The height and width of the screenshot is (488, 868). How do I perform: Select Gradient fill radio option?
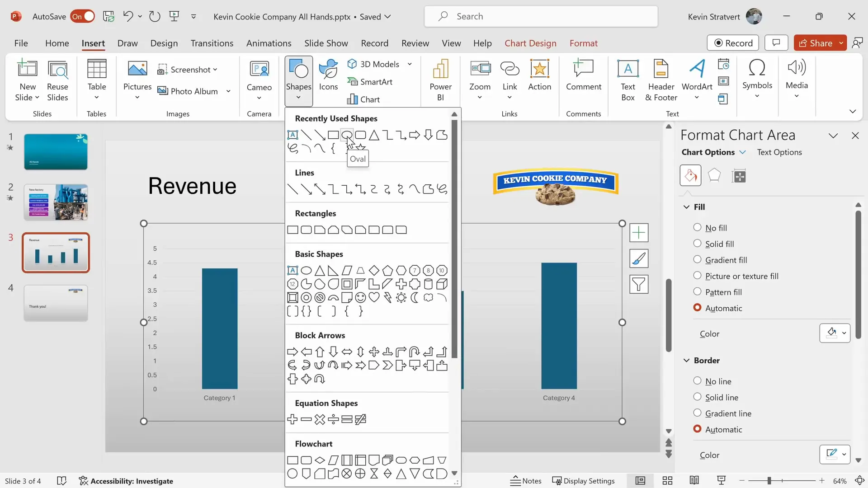point(697,259)
